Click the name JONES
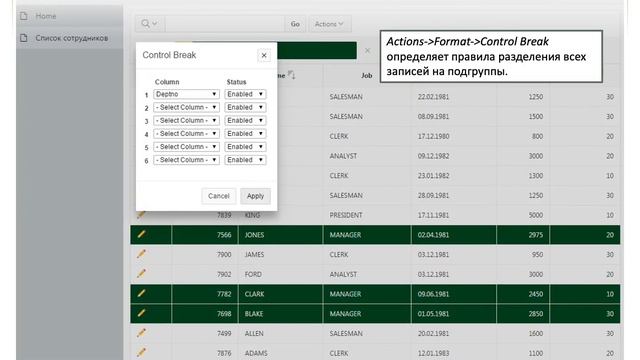This screenshot has width=640, height=360. pyautogui.click(x=254, y=235)
